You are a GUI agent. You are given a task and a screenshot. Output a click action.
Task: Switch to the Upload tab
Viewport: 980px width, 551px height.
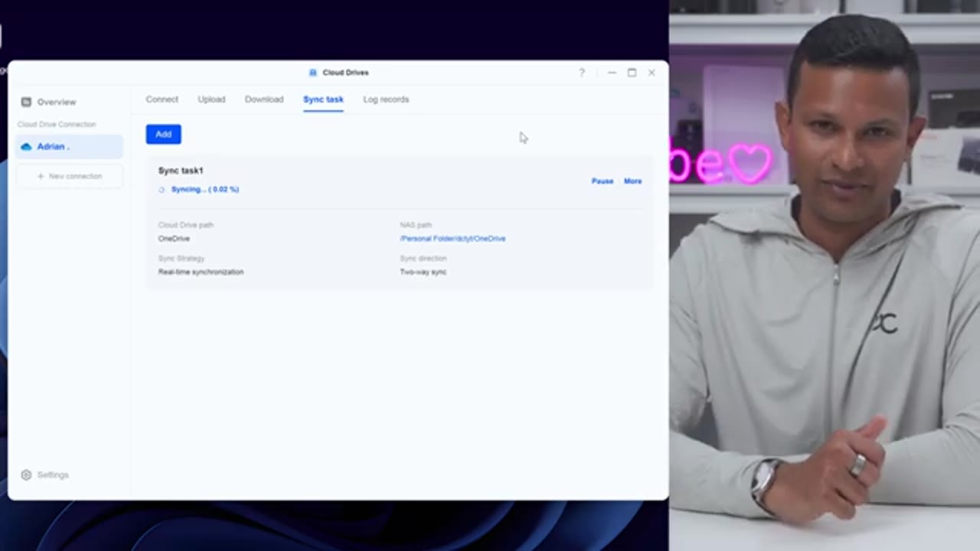(211, 99)
